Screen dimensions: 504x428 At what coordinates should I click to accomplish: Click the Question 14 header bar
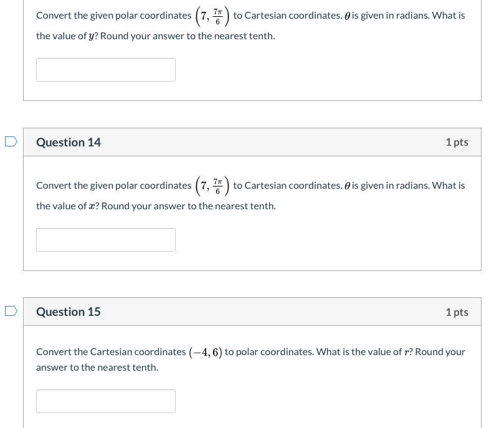coord(252,142)
